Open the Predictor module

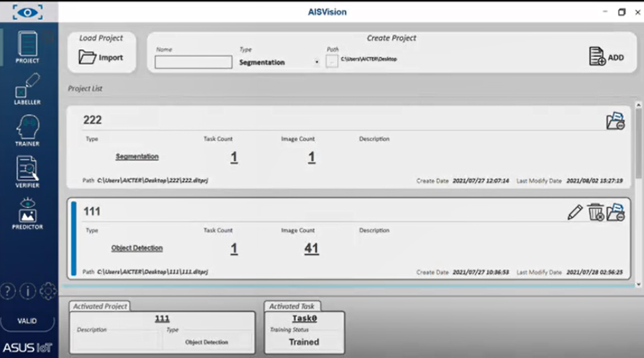27,213
